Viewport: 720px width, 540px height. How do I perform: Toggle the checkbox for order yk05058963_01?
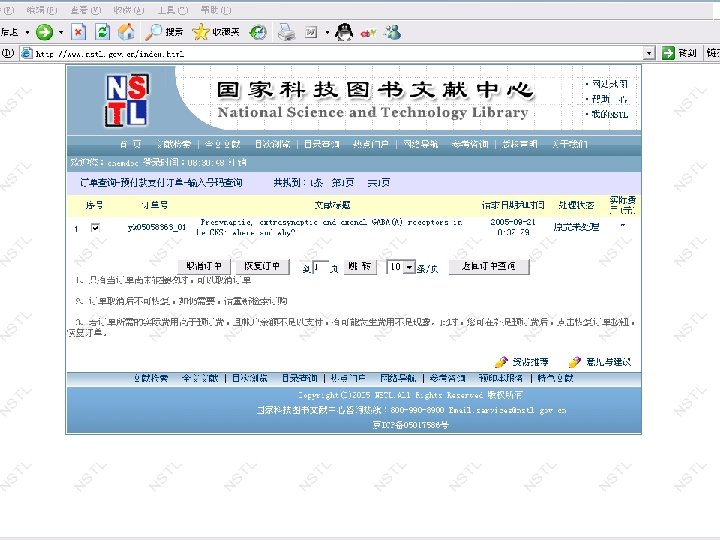[x=95, y=227]
